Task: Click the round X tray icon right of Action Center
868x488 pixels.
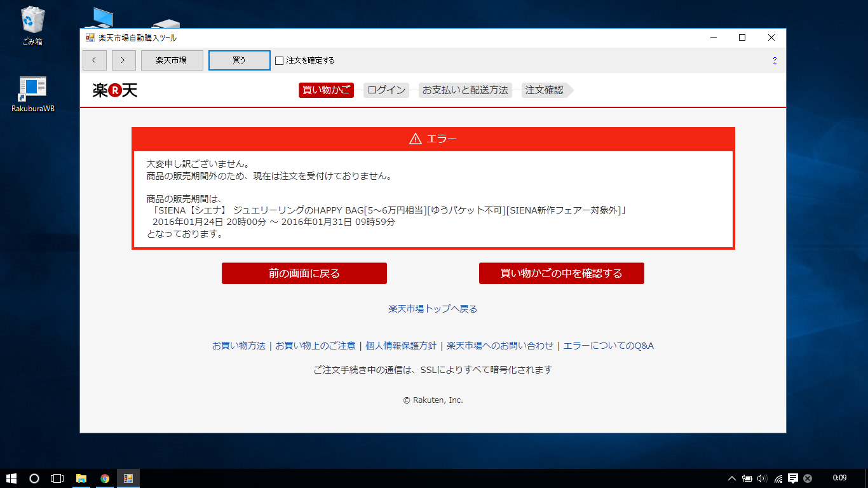Action: click(808, 478)
